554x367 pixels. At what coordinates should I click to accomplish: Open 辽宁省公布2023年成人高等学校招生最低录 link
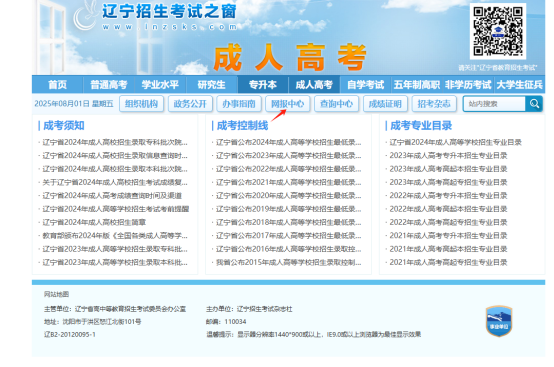pos(289,156)
